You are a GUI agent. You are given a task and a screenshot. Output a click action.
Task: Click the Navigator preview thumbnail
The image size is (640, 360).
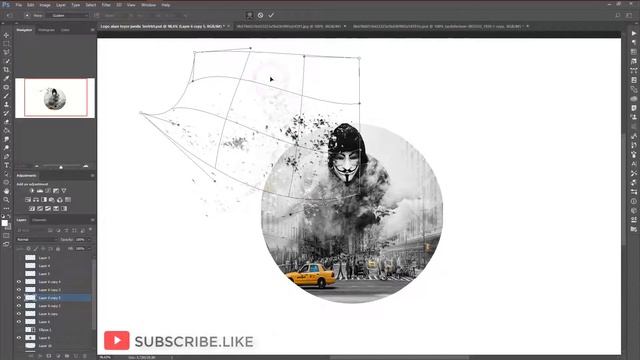pos(55,98)
